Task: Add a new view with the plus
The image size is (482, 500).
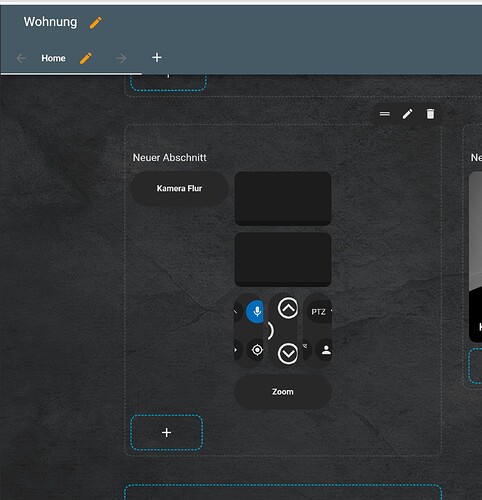Action: (x=157, y=57)
